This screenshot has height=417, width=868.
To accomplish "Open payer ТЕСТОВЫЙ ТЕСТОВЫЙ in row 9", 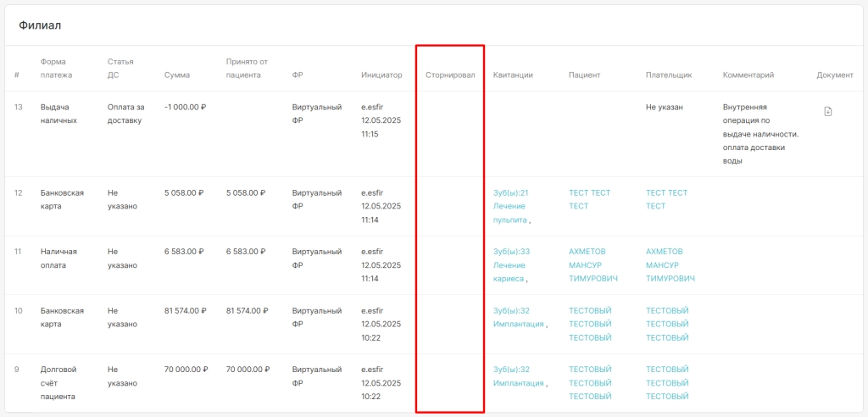I will (667, 382).
